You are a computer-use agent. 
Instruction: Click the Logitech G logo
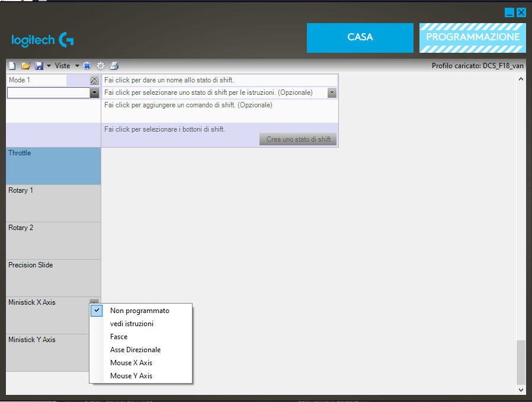43,40
